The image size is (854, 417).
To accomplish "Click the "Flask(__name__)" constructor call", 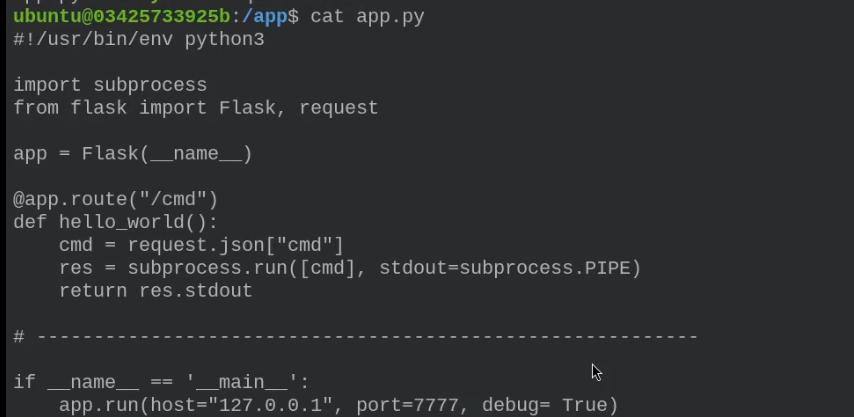I will pyautogui.click(x=167, y=154).
